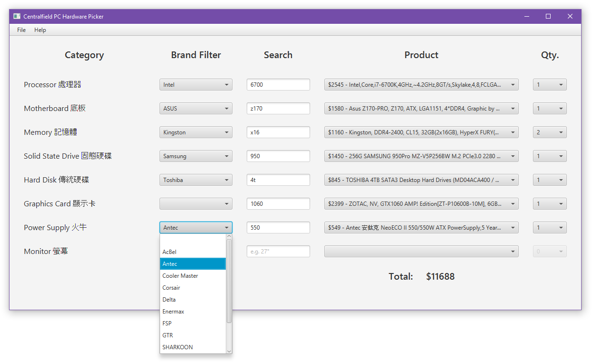Select GTR from the brand list

pos(193,335)
